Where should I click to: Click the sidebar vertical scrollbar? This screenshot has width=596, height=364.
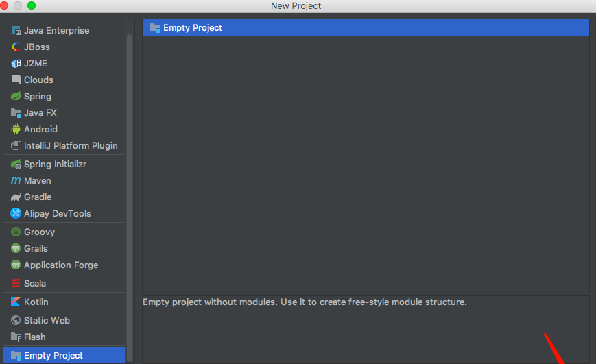[130, 197]
